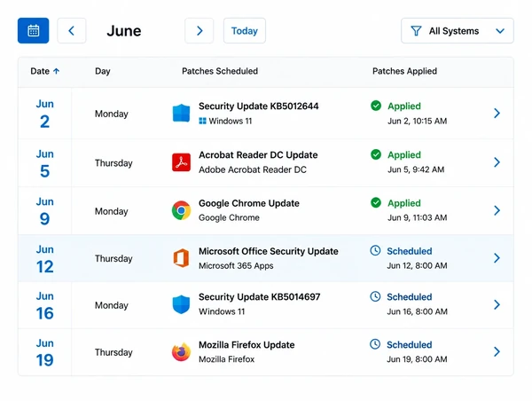Click the Mozilla Firefox logo icon
The width and height of the screenshot is (532, 401).
coord(181,352)
